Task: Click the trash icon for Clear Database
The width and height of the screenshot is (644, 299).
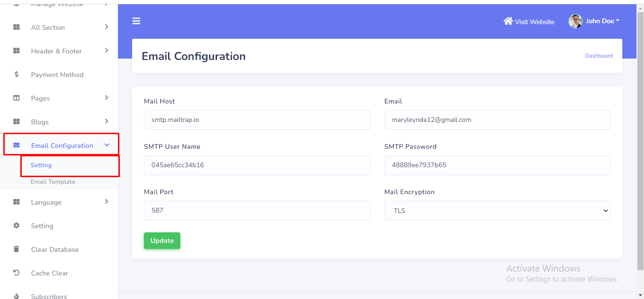Action: tap(17, 249)
